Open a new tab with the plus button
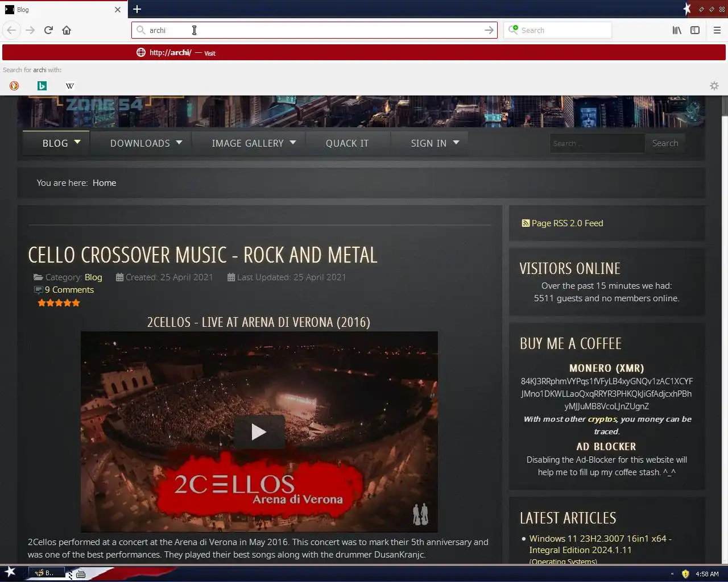Screen dimensions: 728x582 pos(137,9)
